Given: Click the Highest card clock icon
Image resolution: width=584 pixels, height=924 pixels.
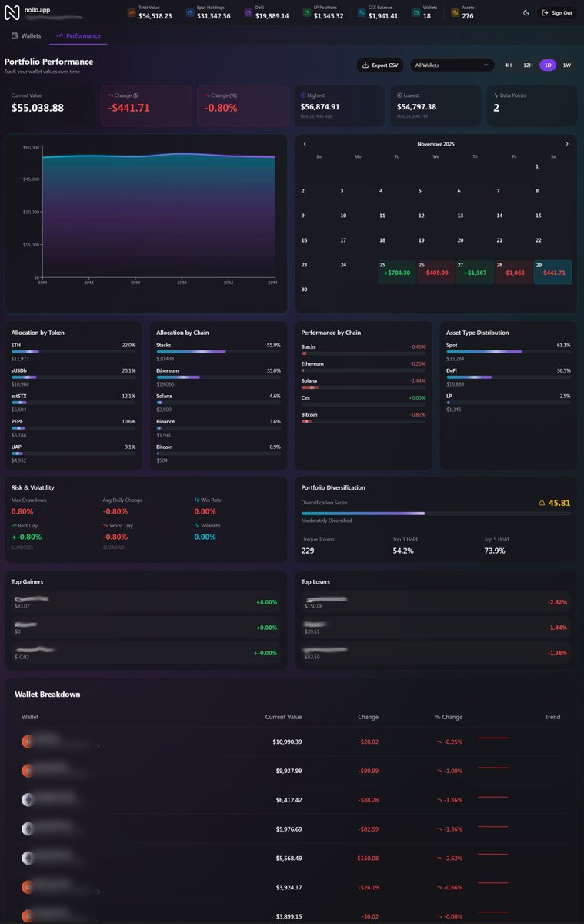Looking at the screenshot, I should click(302, 95).
